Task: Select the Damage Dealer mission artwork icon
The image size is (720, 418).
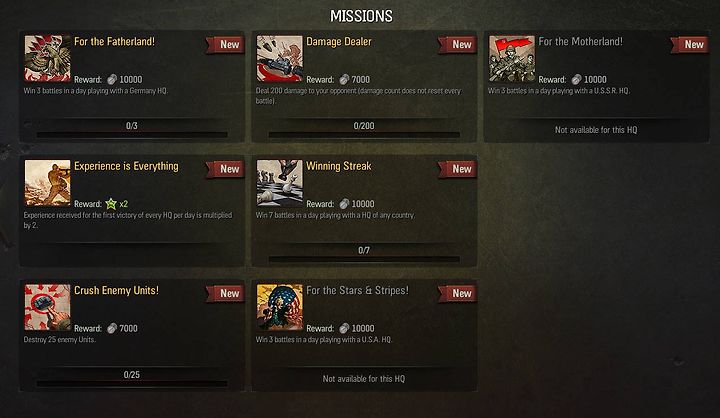Action: coord(280,59)
